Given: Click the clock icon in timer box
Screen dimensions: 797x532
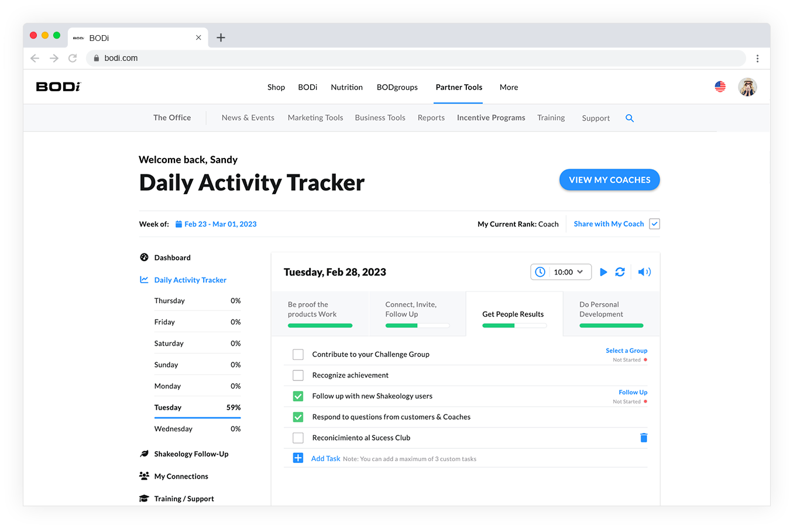Looking at the screenshot, I should (540, 272).
